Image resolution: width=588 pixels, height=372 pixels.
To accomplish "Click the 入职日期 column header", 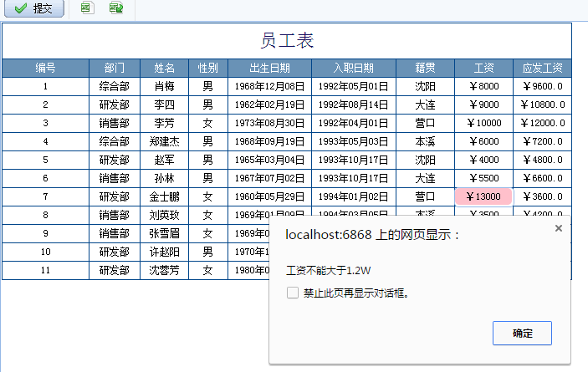I will [353, 68].
